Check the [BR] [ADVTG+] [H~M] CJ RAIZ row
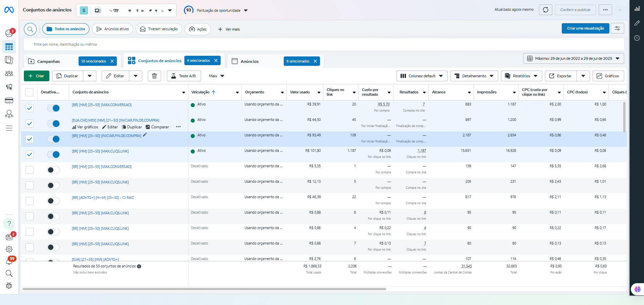Screen dimensions: 644x305 pos(30,201)
